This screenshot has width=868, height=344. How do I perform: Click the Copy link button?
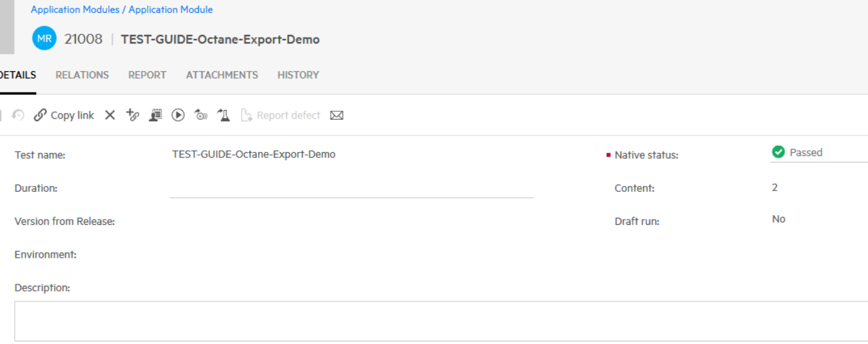(64, 115)
